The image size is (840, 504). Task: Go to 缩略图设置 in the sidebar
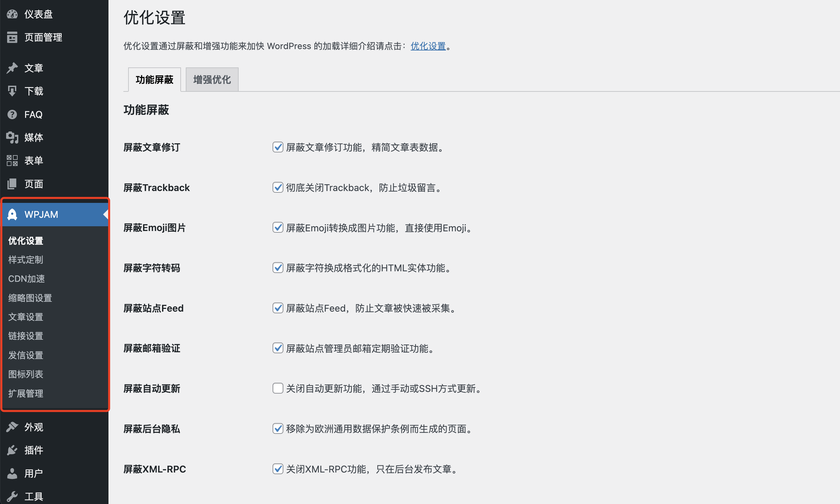tap(30, 298)
